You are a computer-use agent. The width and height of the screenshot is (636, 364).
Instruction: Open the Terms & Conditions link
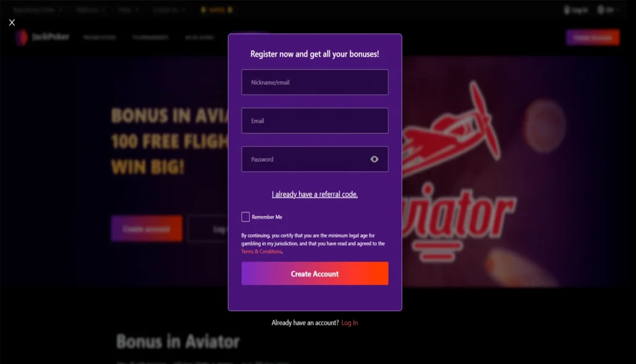click(261, 252)
